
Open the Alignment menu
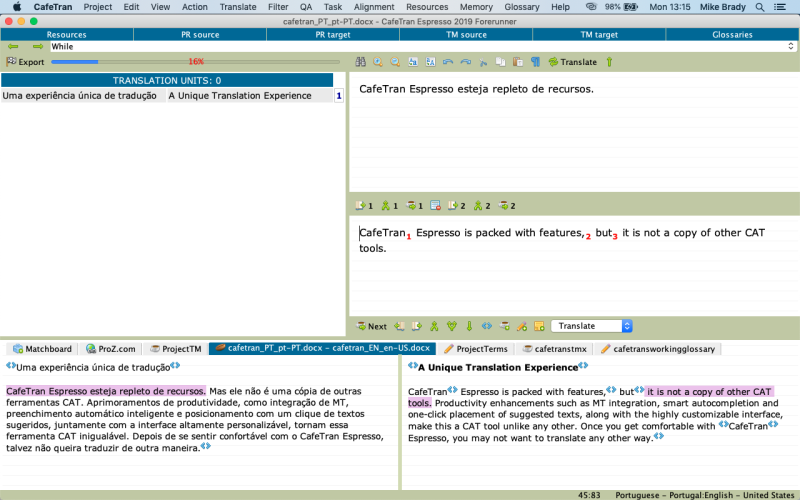pyautogui.click(x=374, y=7)
